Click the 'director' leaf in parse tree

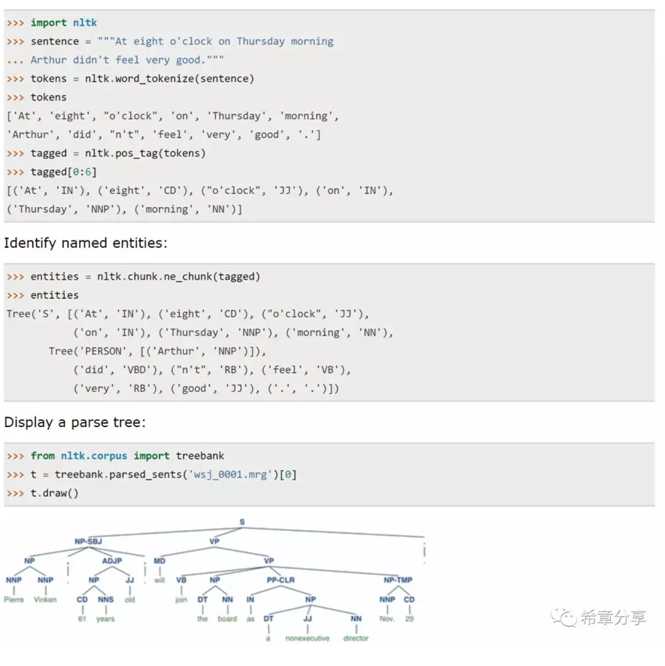tap(356, 638)
